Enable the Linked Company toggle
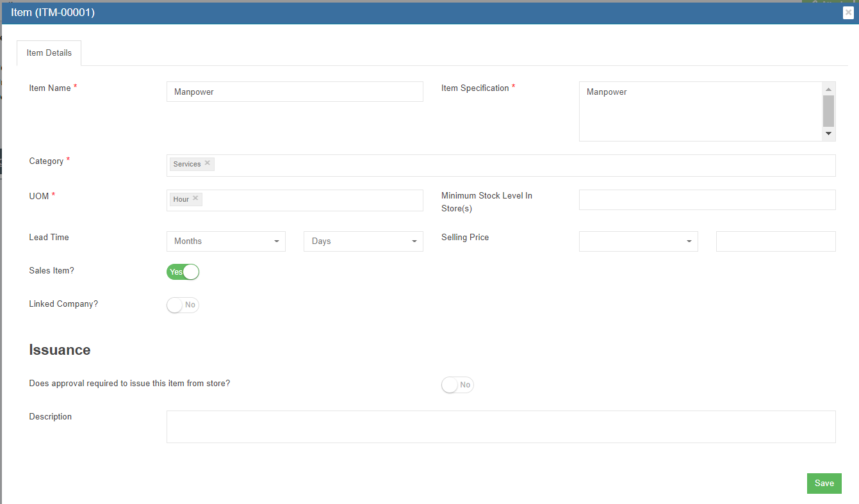Image resolution: width=859 pixels, height=504 pixels. (183, 305)
